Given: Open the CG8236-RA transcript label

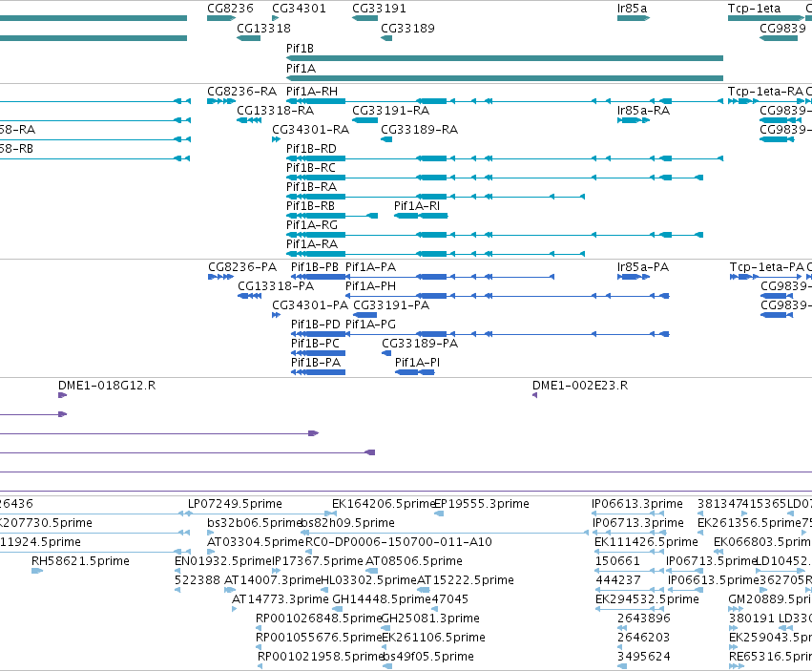Looking at the screenshot, I should pos(241,92).
